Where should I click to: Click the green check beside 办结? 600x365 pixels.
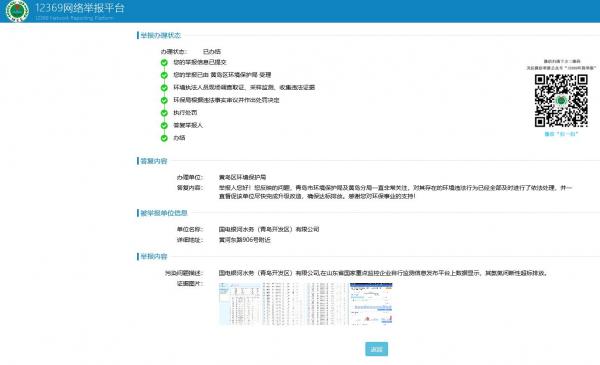(164, 139)
